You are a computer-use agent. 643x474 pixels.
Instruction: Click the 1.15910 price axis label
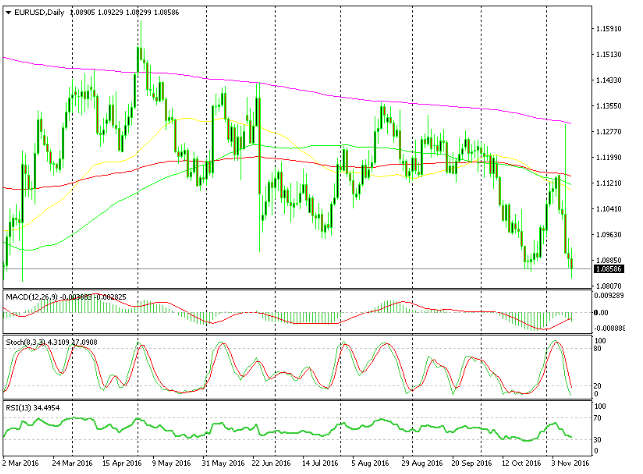point(609,29)
